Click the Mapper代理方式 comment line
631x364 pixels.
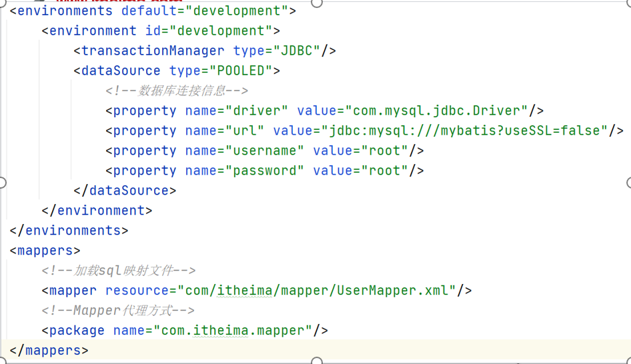click(118, 311)
